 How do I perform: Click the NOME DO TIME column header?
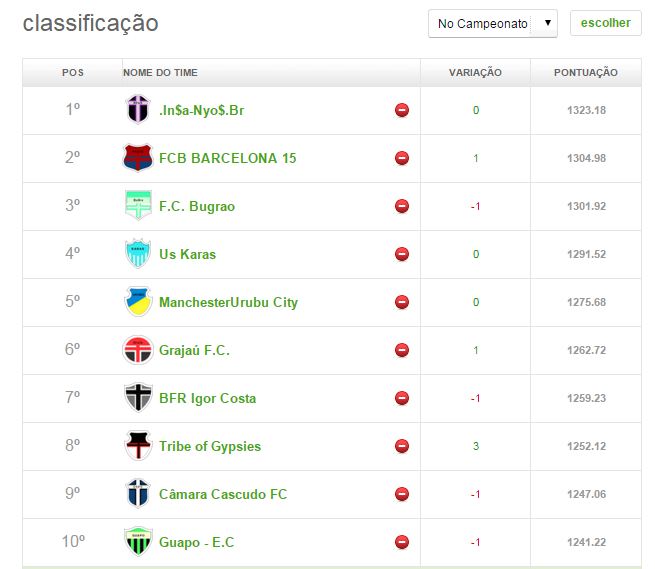[160, 72]
